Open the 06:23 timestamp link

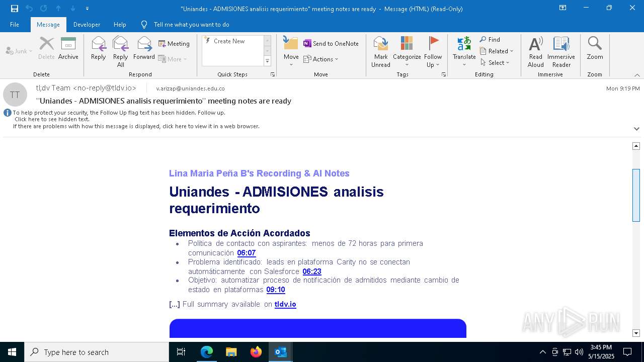coord(312,271)
